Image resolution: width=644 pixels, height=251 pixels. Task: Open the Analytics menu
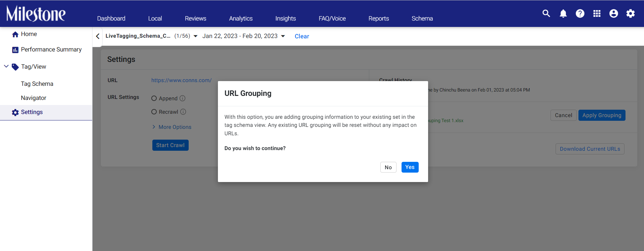[x=241, y=19]
